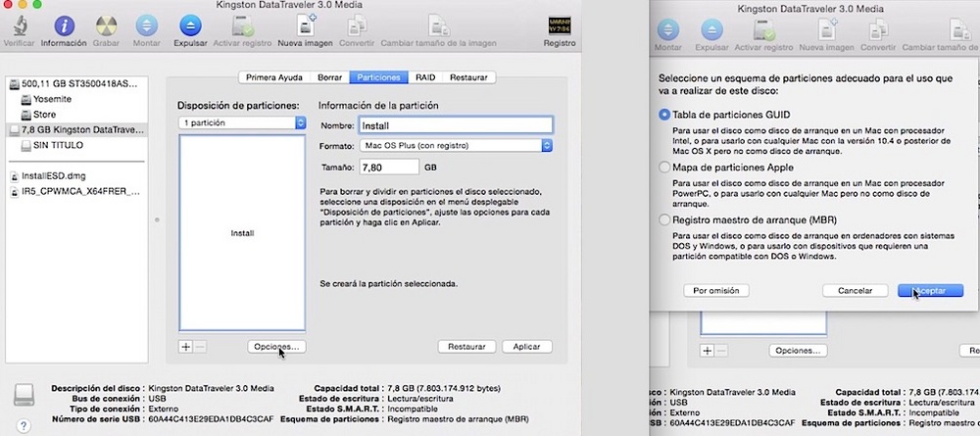This screenshot has width=980, height=436.
Task: Add partition with plus button, left window
Action: (x=185, y=347)
